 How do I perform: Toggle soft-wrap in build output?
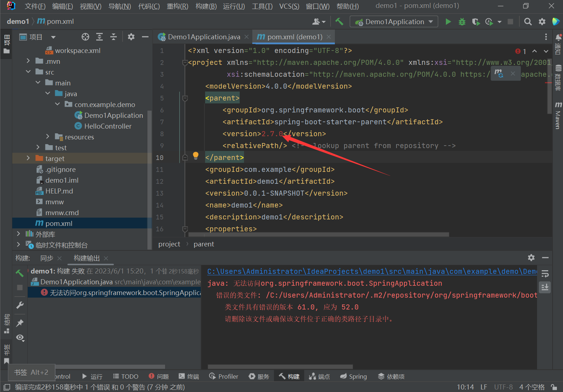pyautogui.click(x=545, y=273)
